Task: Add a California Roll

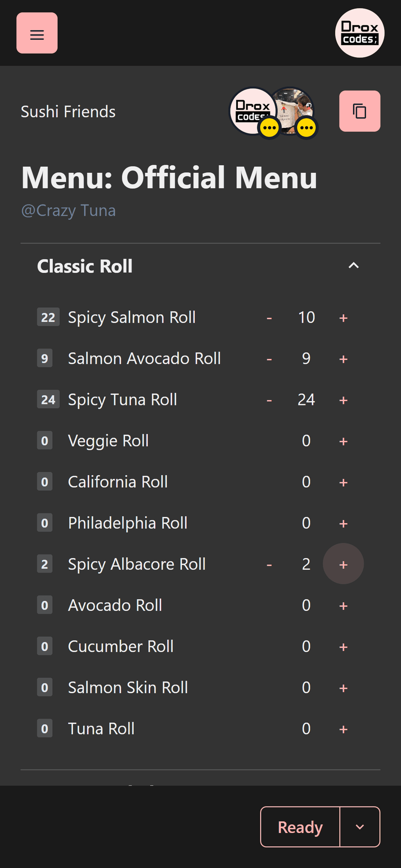Action: [343, 482]
